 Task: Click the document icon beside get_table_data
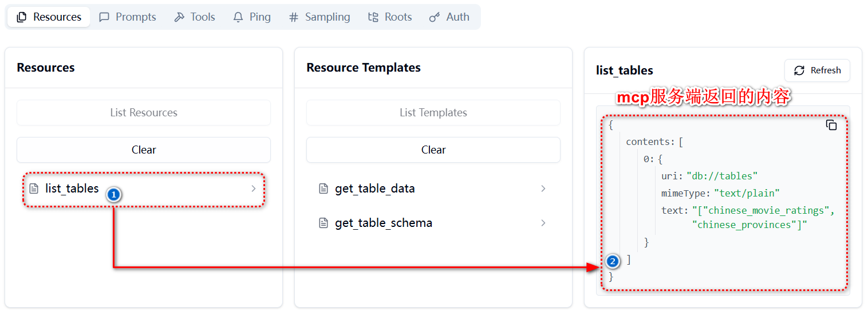[323, 189]
